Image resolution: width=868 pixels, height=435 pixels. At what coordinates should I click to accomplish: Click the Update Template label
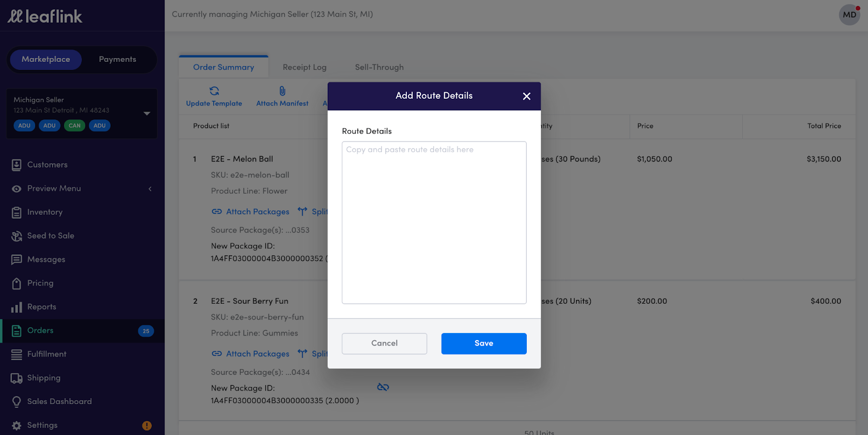(x=214, y=104)
